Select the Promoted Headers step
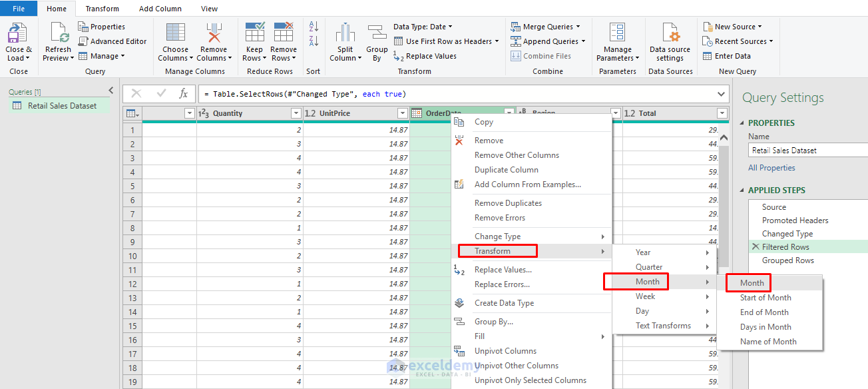This screenshot has width=868, height=389. tap(795, 220)
